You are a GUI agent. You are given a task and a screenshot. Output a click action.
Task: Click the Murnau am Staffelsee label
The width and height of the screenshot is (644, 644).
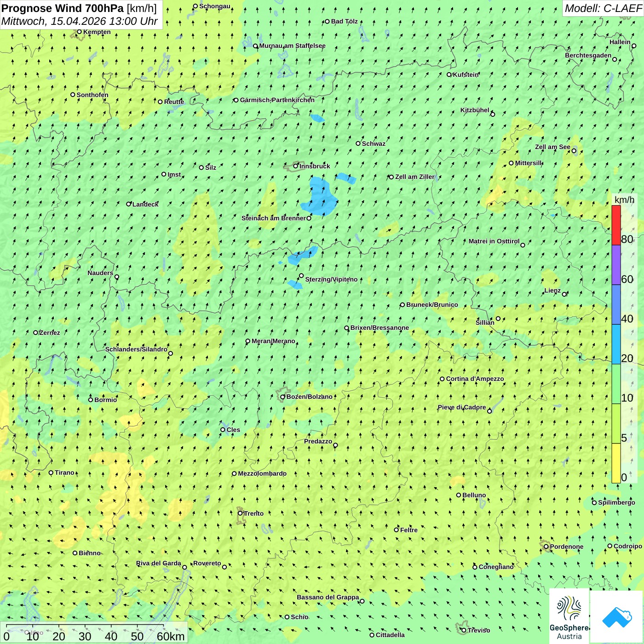click(293, 46)
